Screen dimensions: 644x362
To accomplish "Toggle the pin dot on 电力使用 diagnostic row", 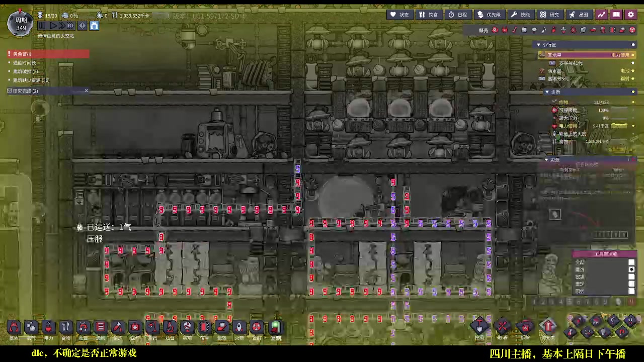I will click(x=633, y=126).
